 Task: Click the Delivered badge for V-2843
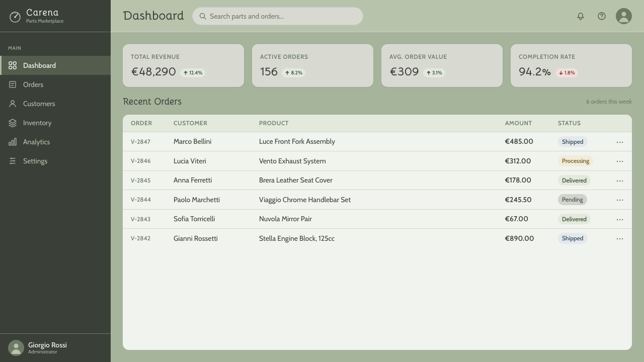pos(574,219)
